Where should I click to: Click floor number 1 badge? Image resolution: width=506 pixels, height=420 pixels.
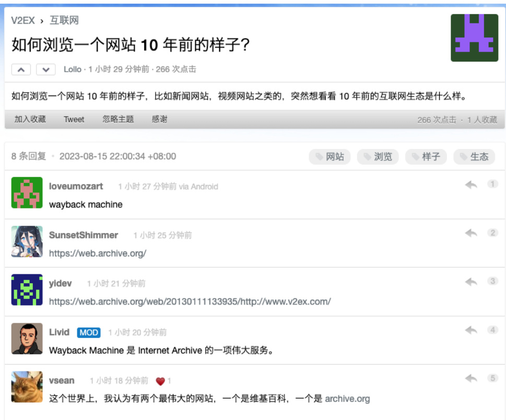pos(492,184)
